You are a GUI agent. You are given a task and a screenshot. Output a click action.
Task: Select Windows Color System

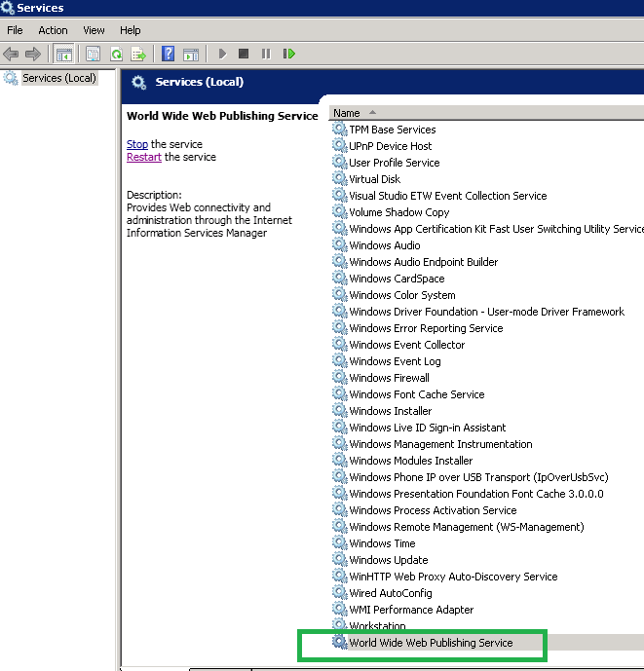pyautogui.click(x=402, y=295)
